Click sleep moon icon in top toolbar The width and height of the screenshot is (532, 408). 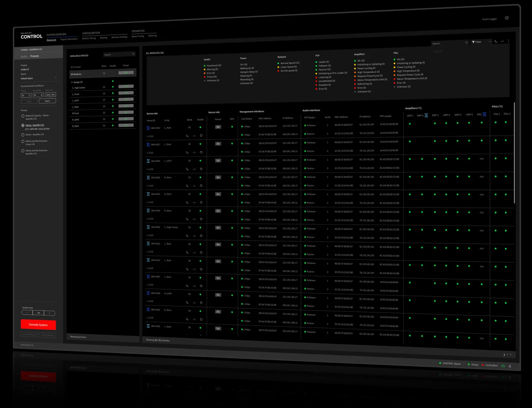pyautogui.click(x=496, y=41)
